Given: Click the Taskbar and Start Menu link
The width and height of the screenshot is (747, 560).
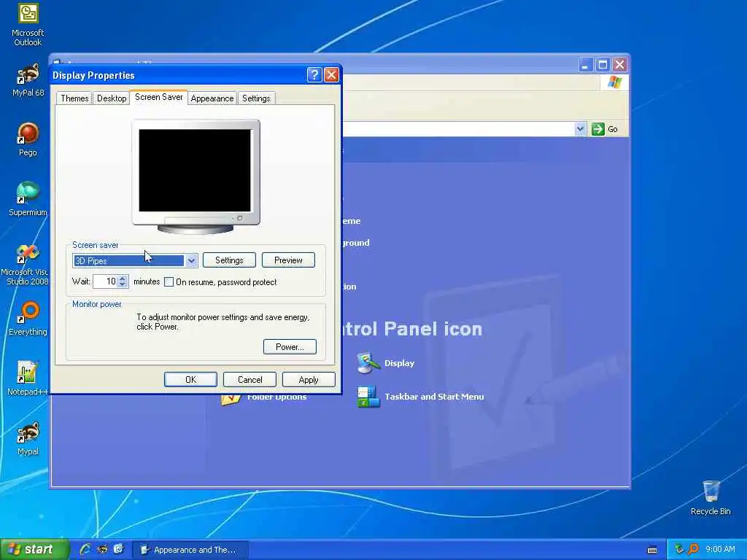Looking at the screenshot, I should click(434, 397).
